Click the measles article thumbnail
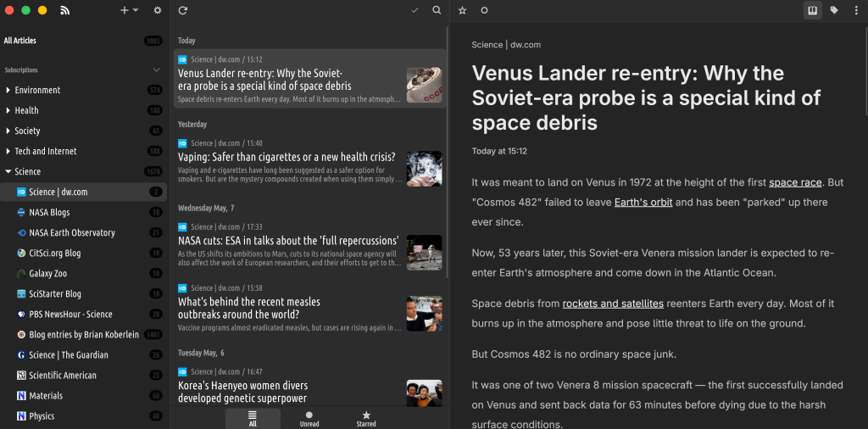The image size is (868, 429). [x=424, y=314]
